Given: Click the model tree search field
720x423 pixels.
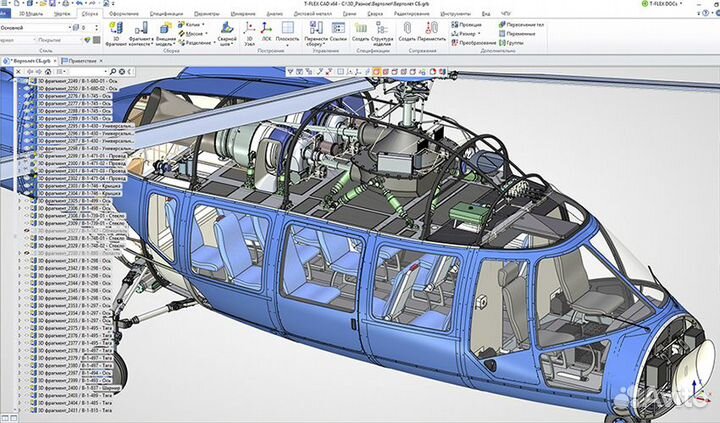Looking at the screenshot, I should 88,72.
